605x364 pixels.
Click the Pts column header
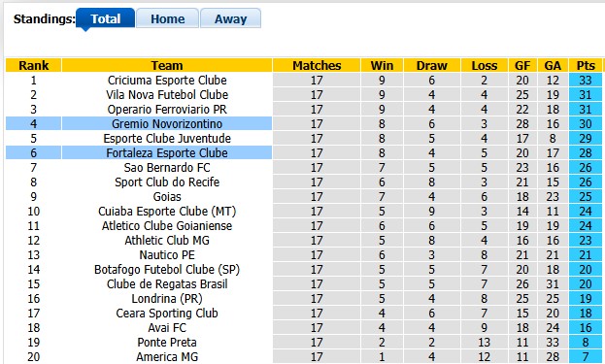pos(586,65)
